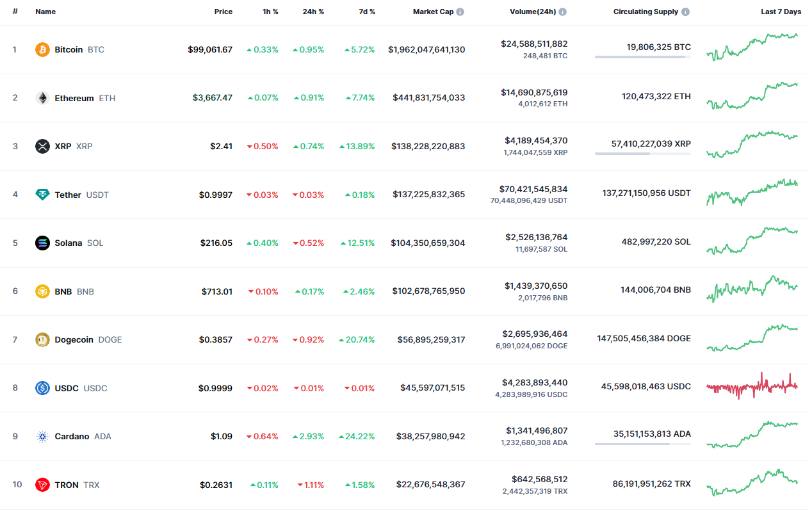
Task: Click USDC circulating supply 45,598,018,463 USDC
Action: point(646,387)
